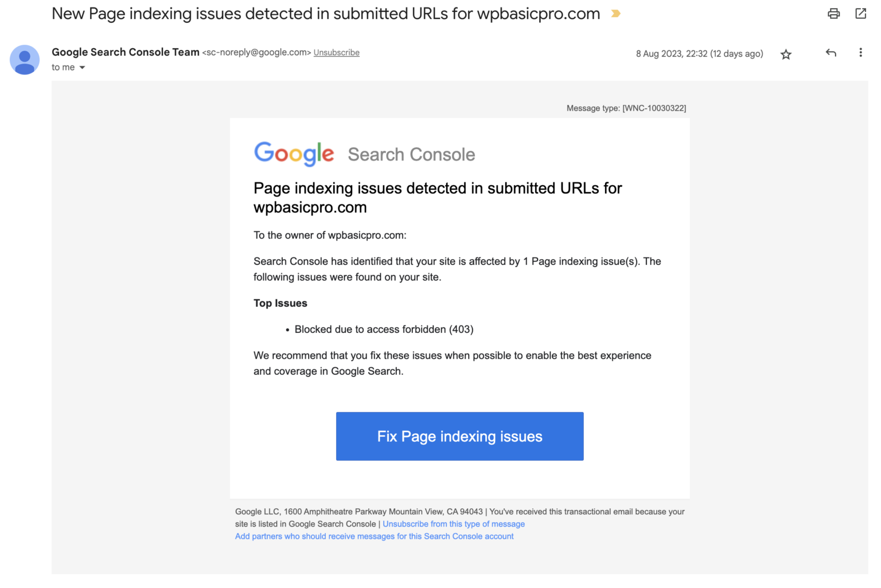The width and height of the screenshot is (881, 588).
Task: Select the email subject heading
Action: 325,13
